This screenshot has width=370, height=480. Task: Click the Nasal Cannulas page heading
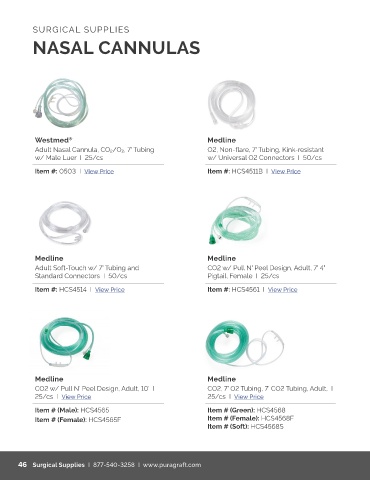pos(117,48)
